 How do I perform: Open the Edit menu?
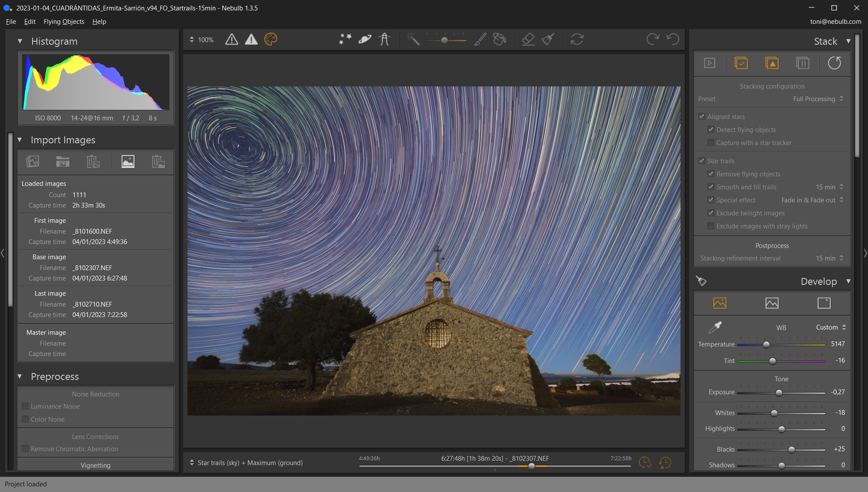30,22
